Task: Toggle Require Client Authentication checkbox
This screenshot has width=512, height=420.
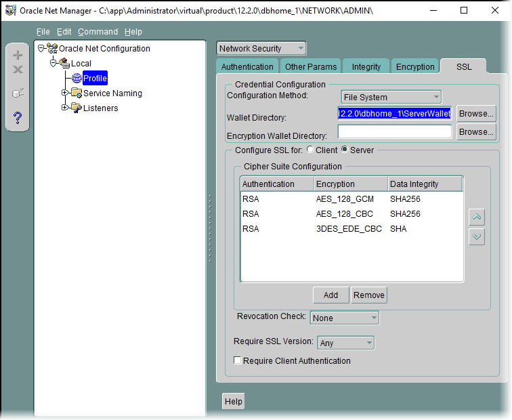Action: point(238,360)
